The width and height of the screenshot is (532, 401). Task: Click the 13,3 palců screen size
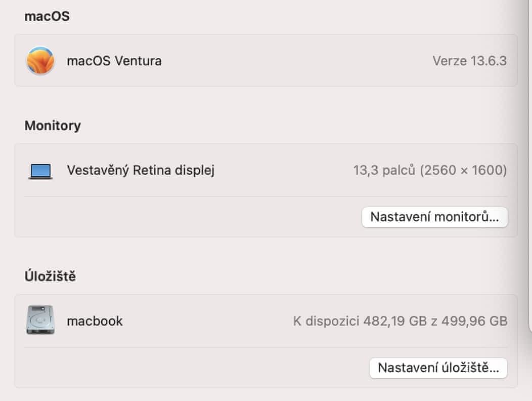click(x=384, y=171)
